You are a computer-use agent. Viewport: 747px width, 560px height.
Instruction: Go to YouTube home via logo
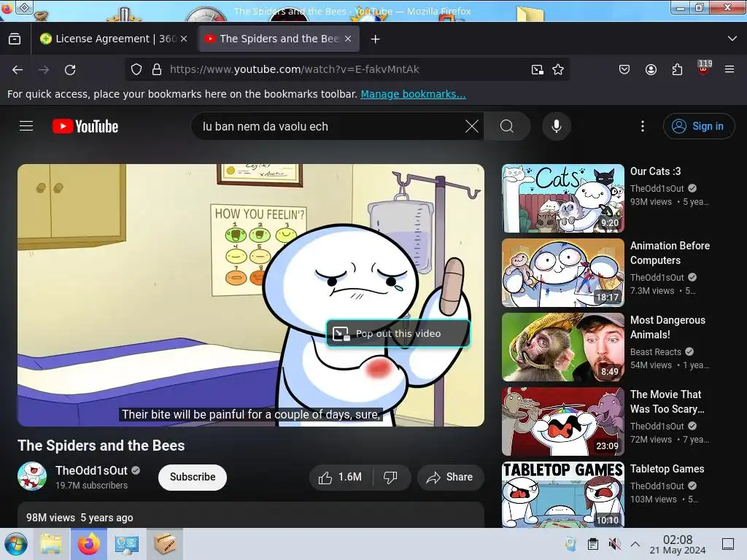(x=85, y=126)
